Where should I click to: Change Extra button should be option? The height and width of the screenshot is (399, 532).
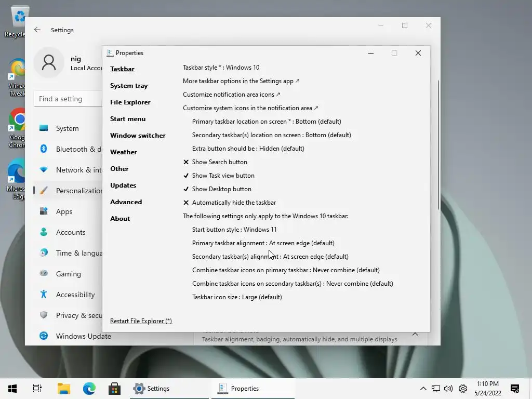[x=248, y=149]
